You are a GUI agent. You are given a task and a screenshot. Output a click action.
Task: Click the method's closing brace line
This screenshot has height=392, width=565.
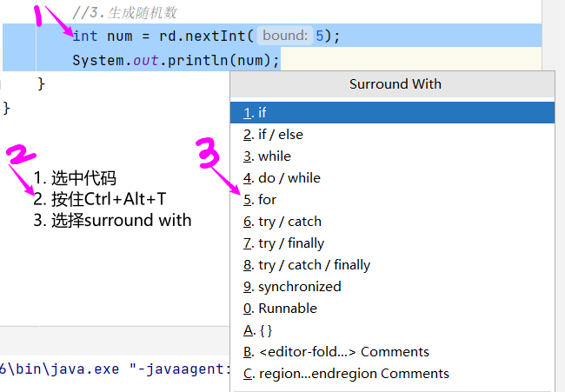(41, 84)
